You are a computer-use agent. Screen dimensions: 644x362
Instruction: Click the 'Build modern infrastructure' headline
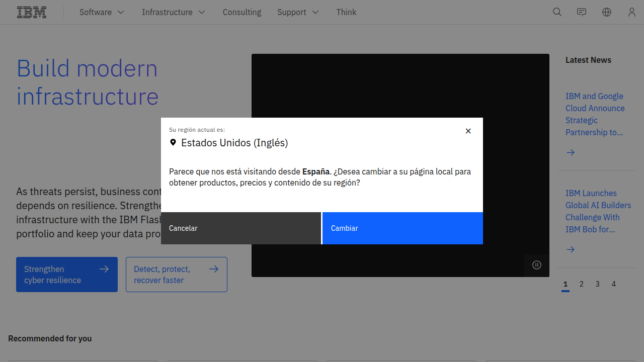click(x=88, y=82)
